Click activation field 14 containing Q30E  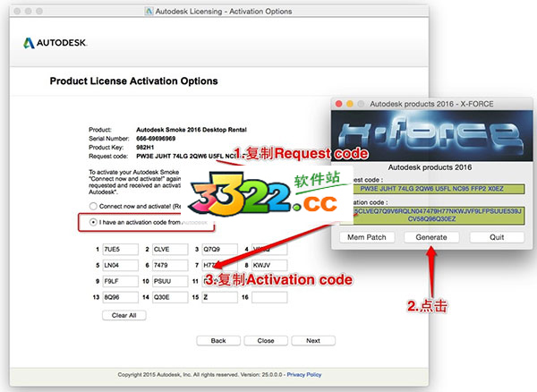pos(170,297)
